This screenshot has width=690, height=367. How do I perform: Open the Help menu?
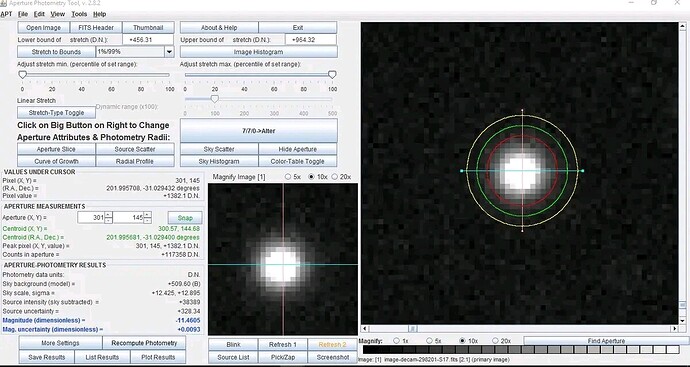[x=99, y=14]
